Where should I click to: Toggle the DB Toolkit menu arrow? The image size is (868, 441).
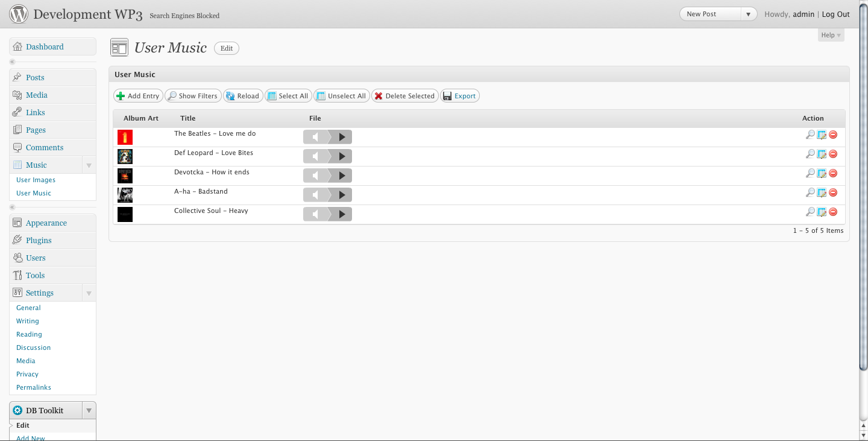tap(89, 410)
